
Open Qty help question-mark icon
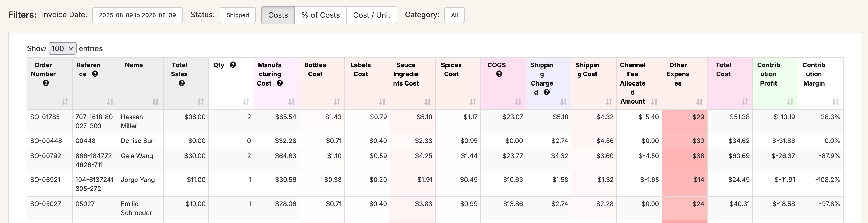(233, 65)
